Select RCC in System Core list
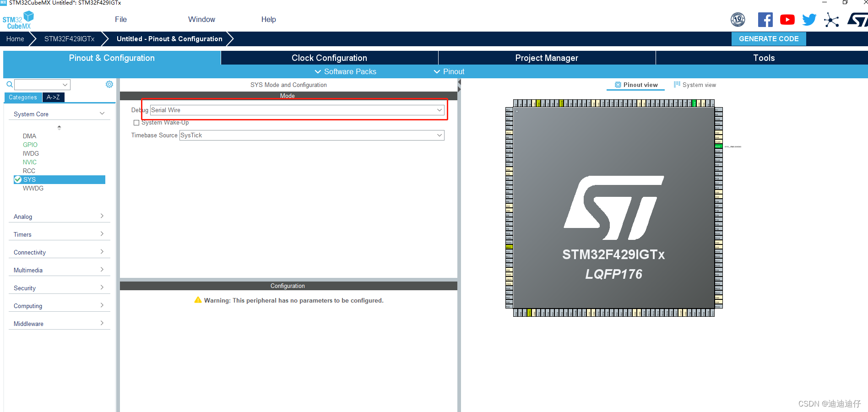The image size is (868, 412). coord(29,171)
